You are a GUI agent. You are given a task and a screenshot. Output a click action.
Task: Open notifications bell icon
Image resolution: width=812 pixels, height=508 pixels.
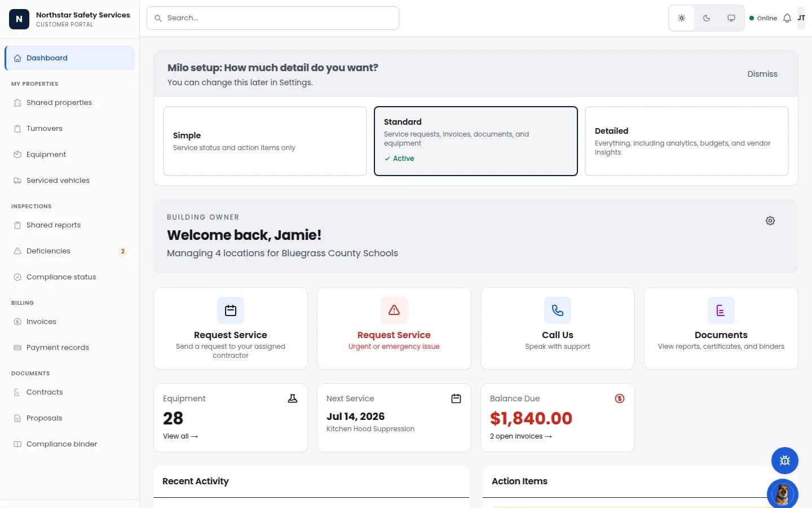(x=787, y=18)
